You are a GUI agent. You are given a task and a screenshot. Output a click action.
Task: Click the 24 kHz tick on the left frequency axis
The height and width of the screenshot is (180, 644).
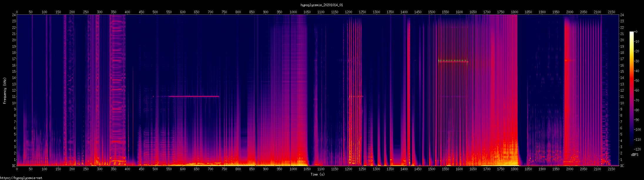(x=14, y=15)
